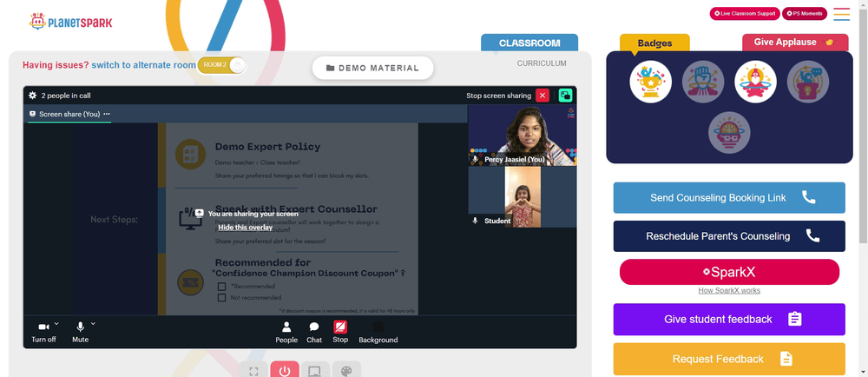Viewport: 868px width, 377px height.
Task: Click Send Counseling Booking Link
Action: (729, 198)
